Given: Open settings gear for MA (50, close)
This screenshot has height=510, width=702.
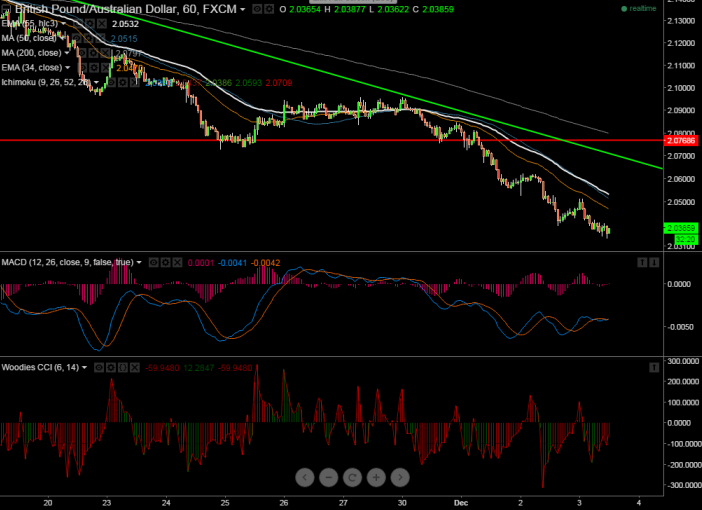Looking at the screenshot, I should [89, 39].
